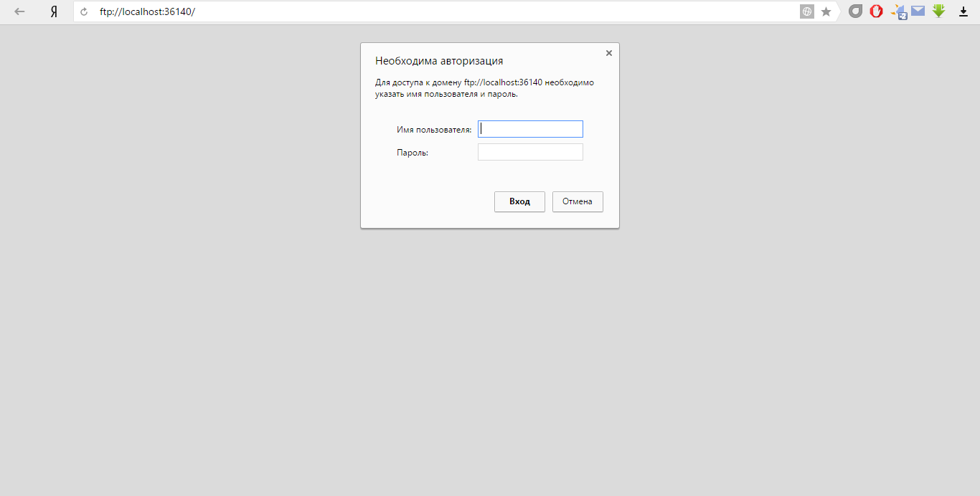Open the globe page-info icon in the address bar
Screen dimensions: 980x496
pyautogui.click(x=807, y=11)
